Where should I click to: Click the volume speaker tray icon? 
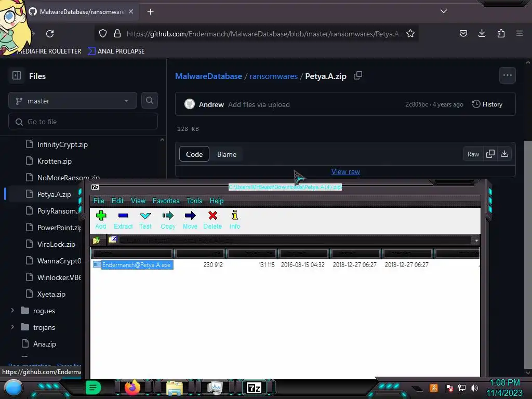[474, 388]
